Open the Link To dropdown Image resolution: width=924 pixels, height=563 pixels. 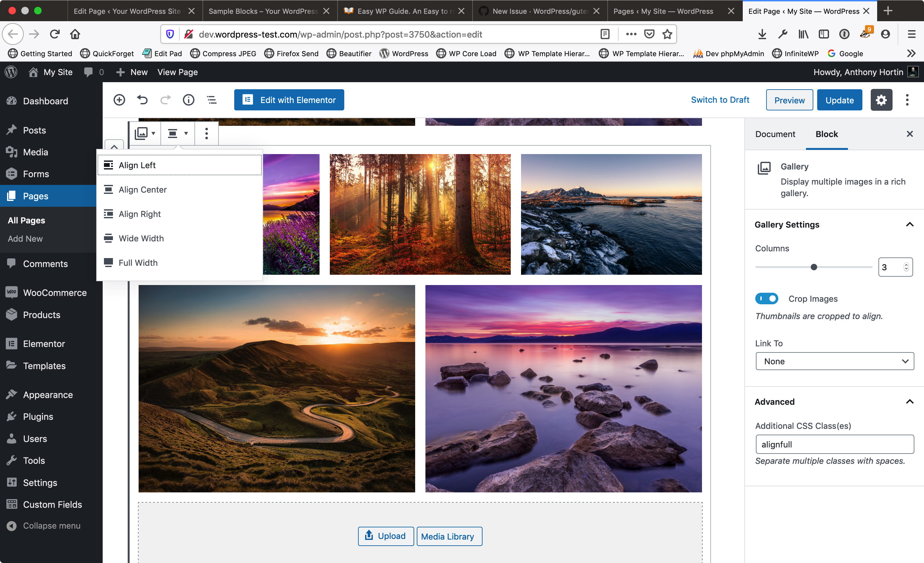point(835,361)
